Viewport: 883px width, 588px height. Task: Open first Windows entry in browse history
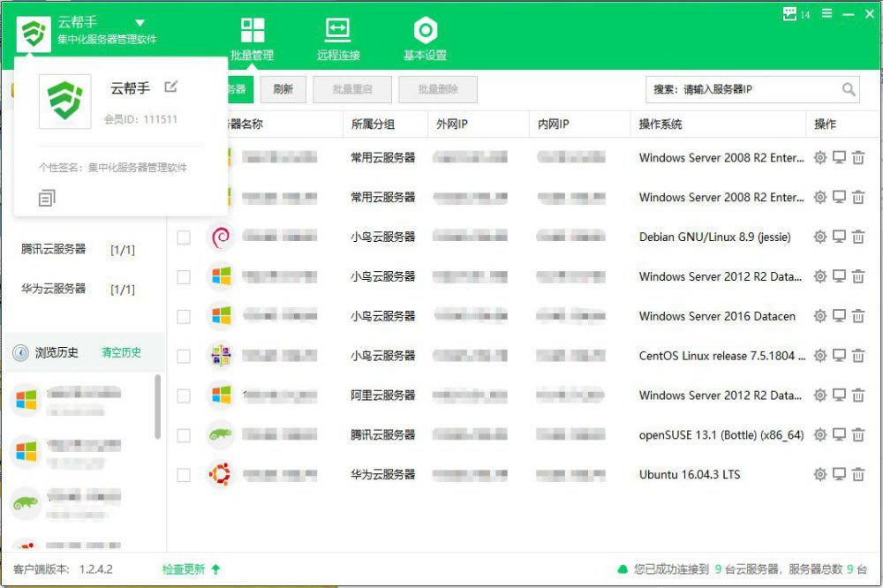pyautogui.click(x=68, y=401)
